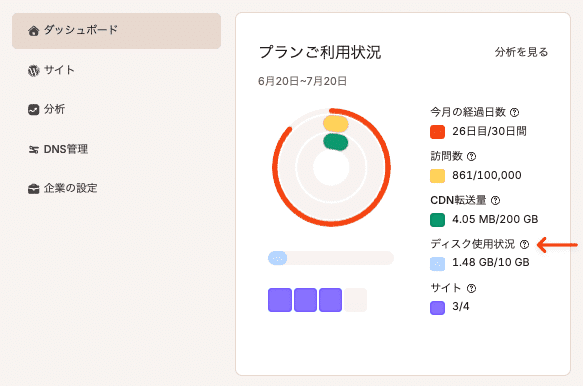583x386 pixels.
Task: Click the first purple site block
Action: [x=280, y=300]
